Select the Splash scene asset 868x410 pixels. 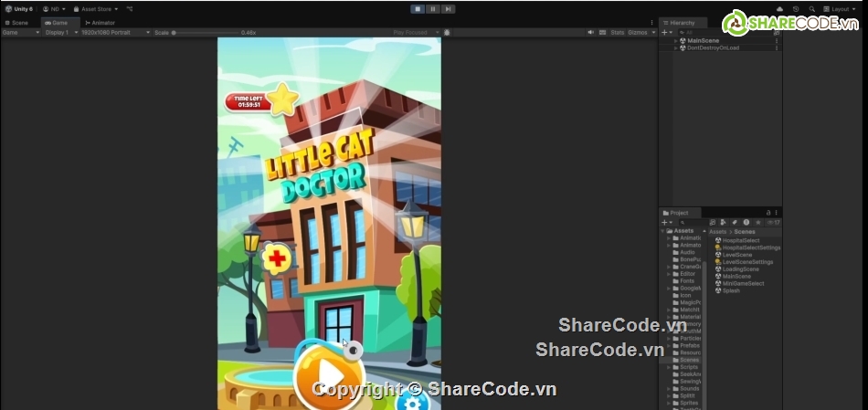click(x=727, y=291)
